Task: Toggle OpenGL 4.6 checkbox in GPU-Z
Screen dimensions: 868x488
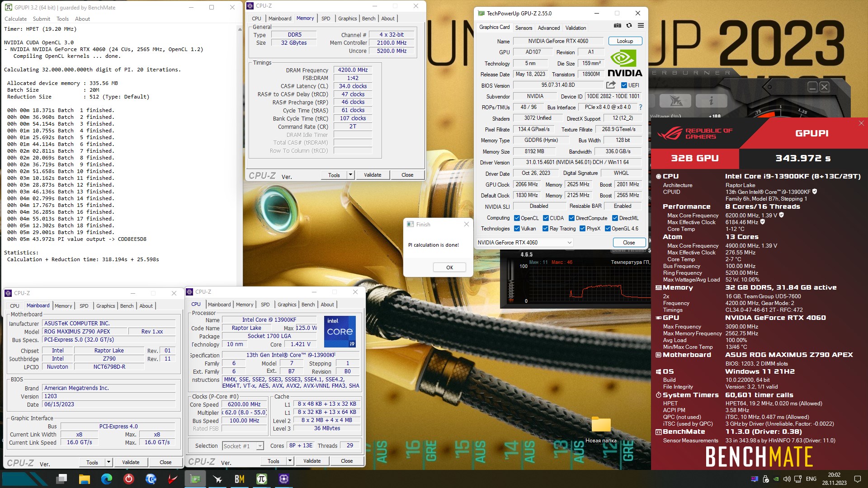Action: coord(608,229)
